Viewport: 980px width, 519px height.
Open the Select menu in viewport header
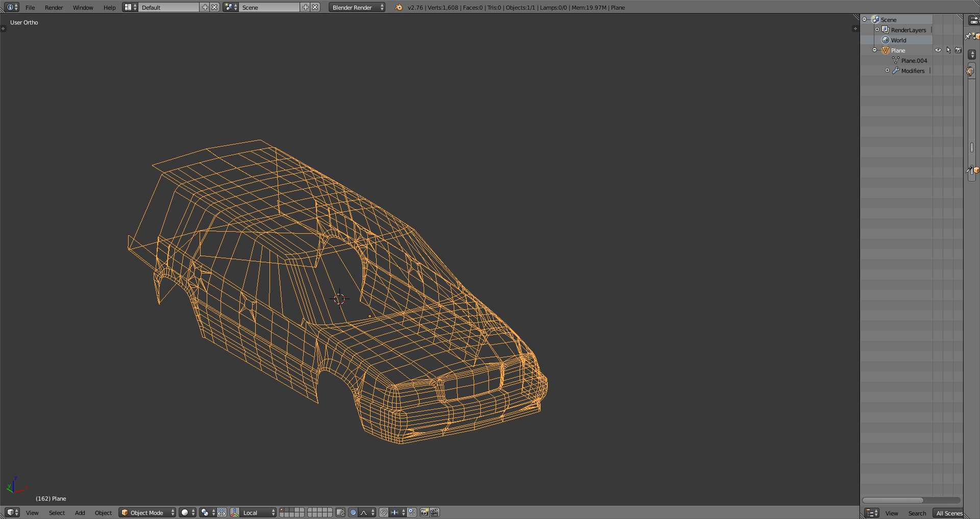pyautogui.click(x=57, y=513)
